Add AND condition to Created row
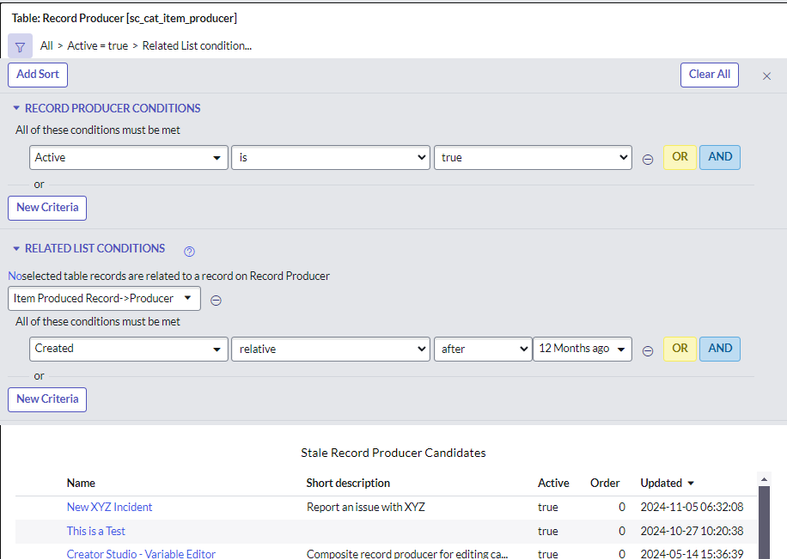The width and height of the screenshot is (787, 559). [x=720, y=349]
